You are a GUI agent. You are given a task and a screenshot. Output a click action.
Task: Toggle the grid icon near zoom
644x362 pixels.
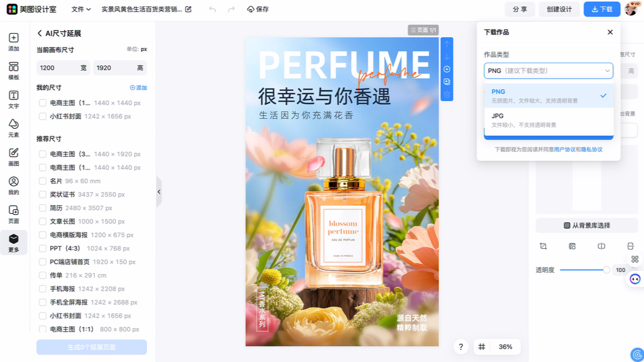pos(482,347)
